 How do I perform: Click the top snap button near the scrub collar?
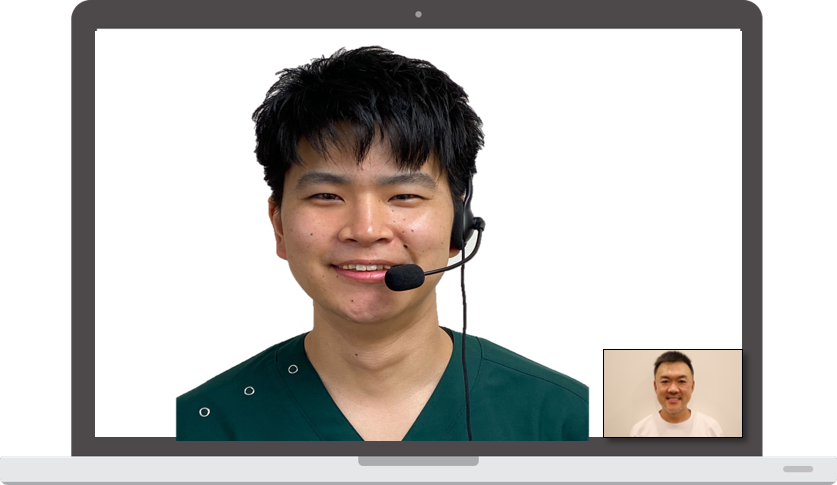(292, 369)
